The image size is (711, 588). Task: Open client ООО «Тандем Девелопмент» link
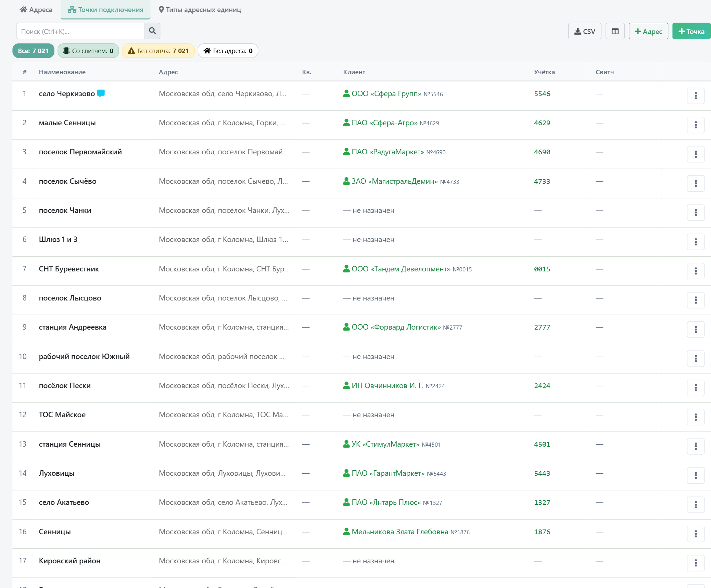pyautogui.click(x=401, y=269)
